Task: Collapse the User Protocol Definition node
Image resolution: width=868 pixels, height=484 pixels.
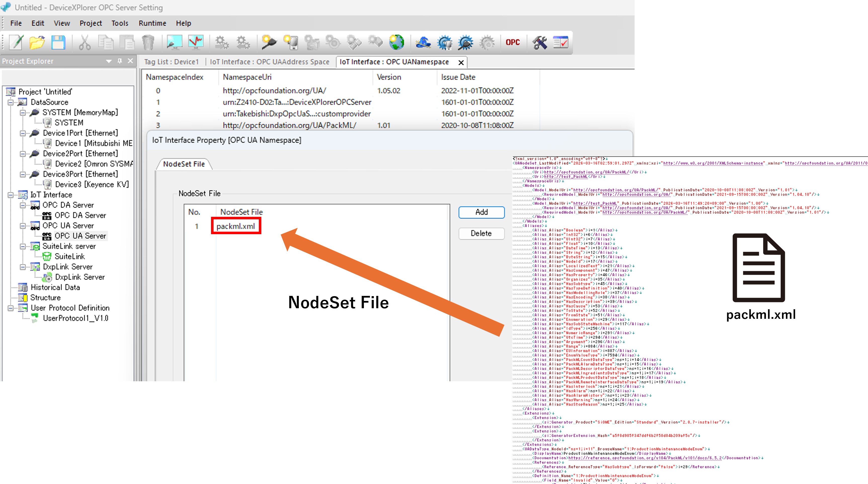Action: point(11,308)
